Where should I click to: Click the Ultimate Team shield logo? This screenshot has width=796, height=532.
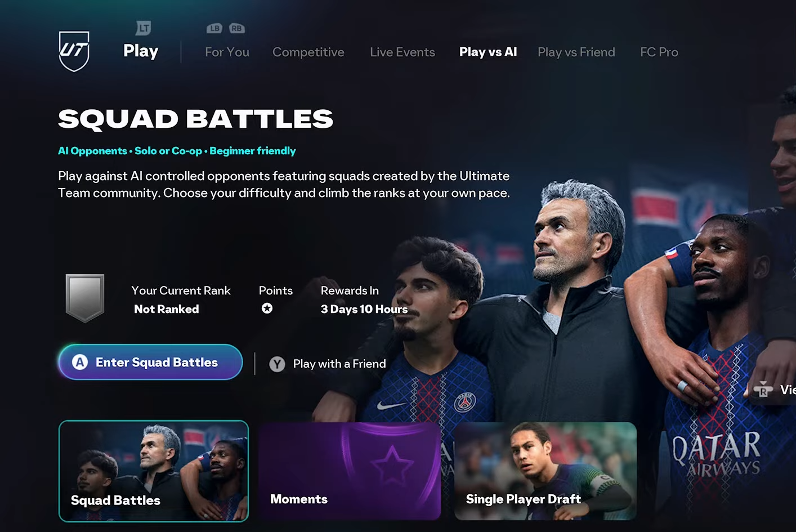[74, 51]
